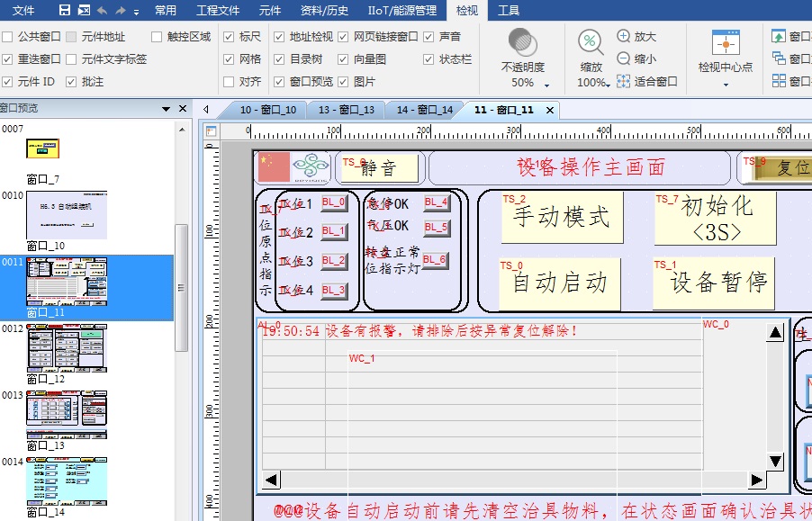The height and width of the screenshot is (521, 812).
Task: Click the zoom percent (缩放) icon
Action: [591, 42]
